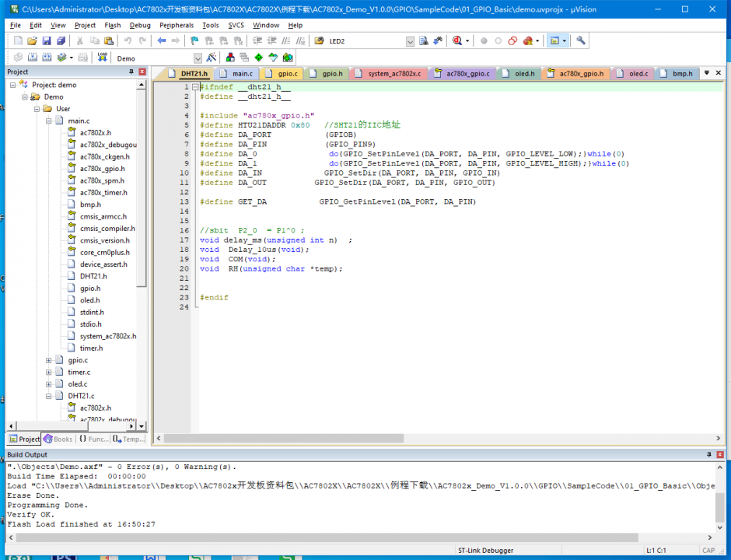Image resolution: width=731 pixels, height=560 pixels.
Task: Collapse the main.c node in project tree
Action: (48, 121)
